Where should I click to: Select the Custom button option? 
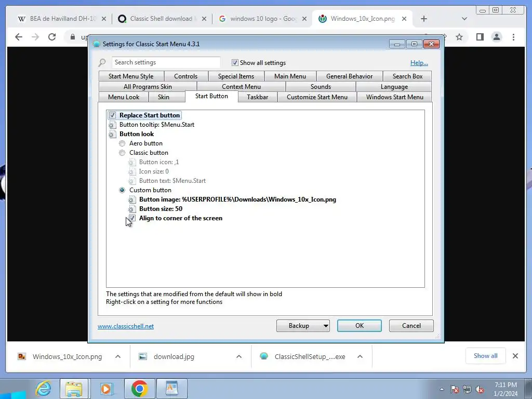tap(122, 190)
